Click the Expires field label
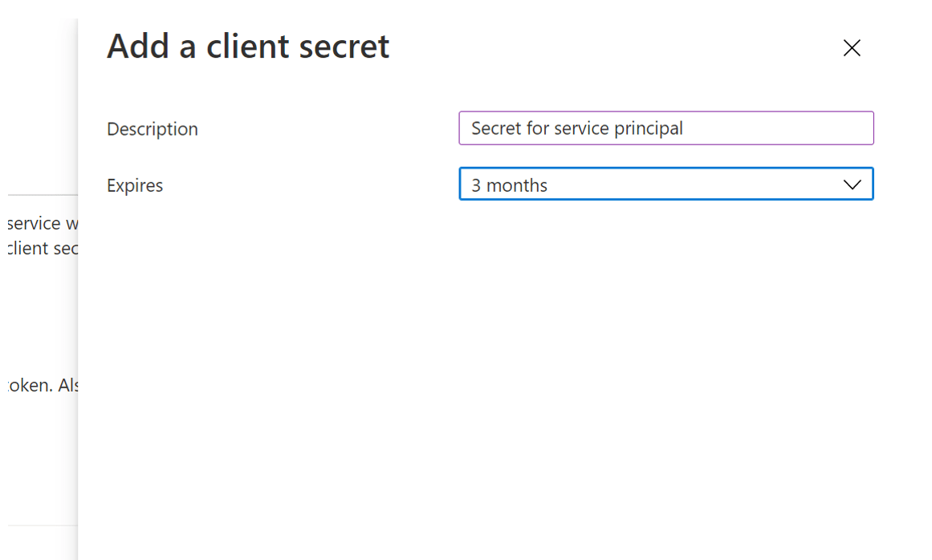The width and height of the screenshot is (932, 560). (x=135, y=185)
